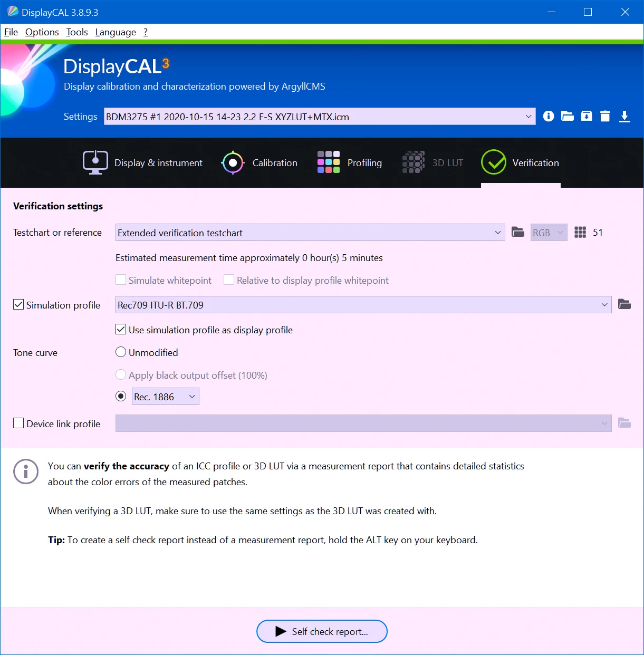644x655 pixels.
Task: Click the profile information icon
Action: 549,116
